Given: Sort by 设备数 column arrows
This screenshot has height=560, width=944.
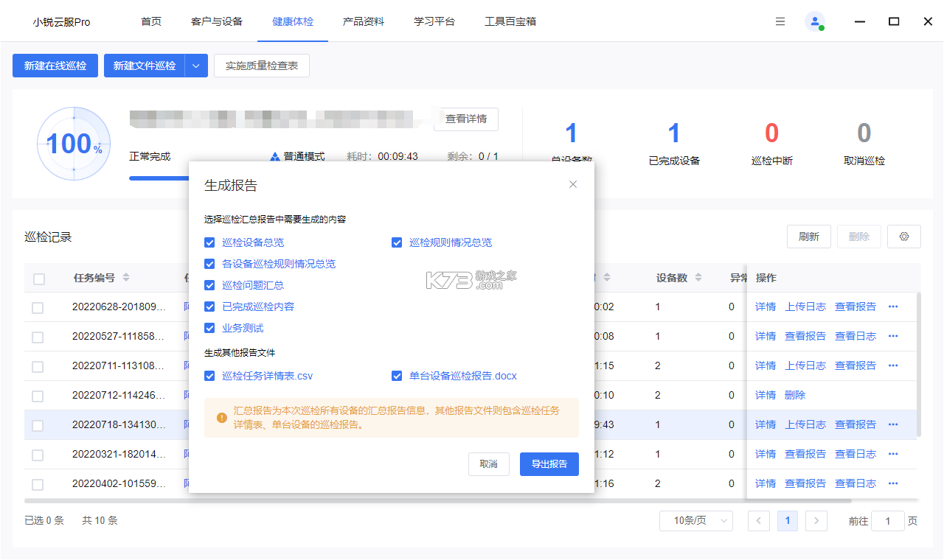Looking at the screenshot, I should 698,278.
